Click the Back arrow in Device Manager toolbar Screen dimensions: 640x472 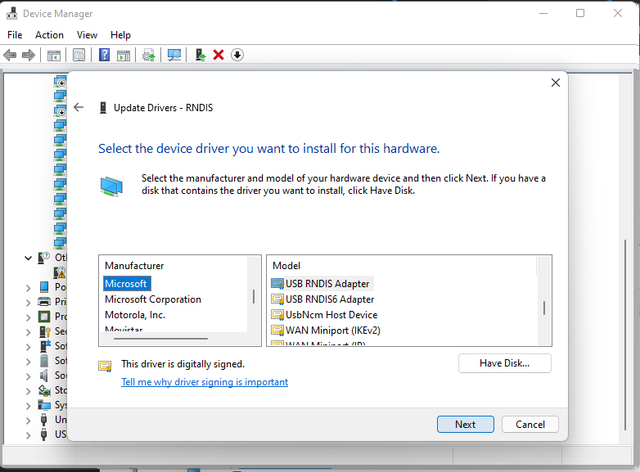click(10, 55)
